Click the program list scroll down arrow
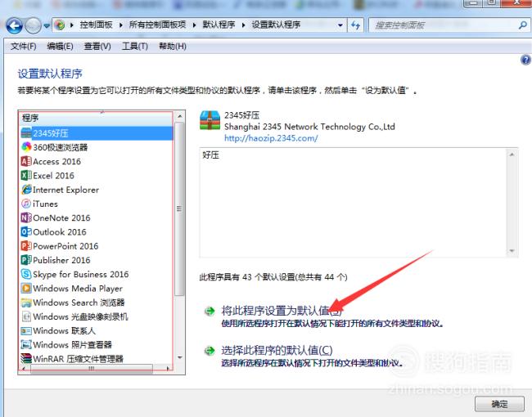 coord(180,357)
